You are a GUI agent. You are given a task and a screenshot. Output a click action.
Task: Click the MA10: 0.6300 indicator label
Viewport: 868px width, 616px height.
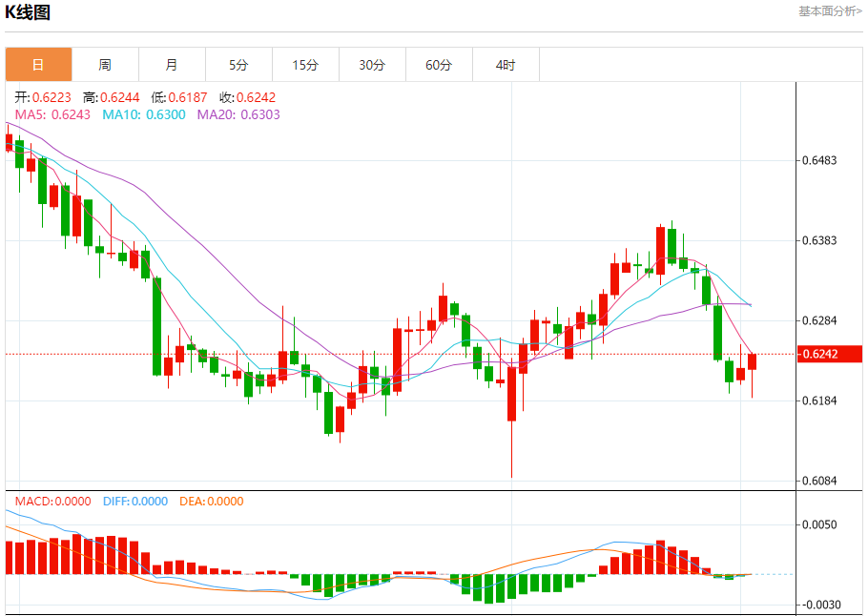(x=144, y=114)
